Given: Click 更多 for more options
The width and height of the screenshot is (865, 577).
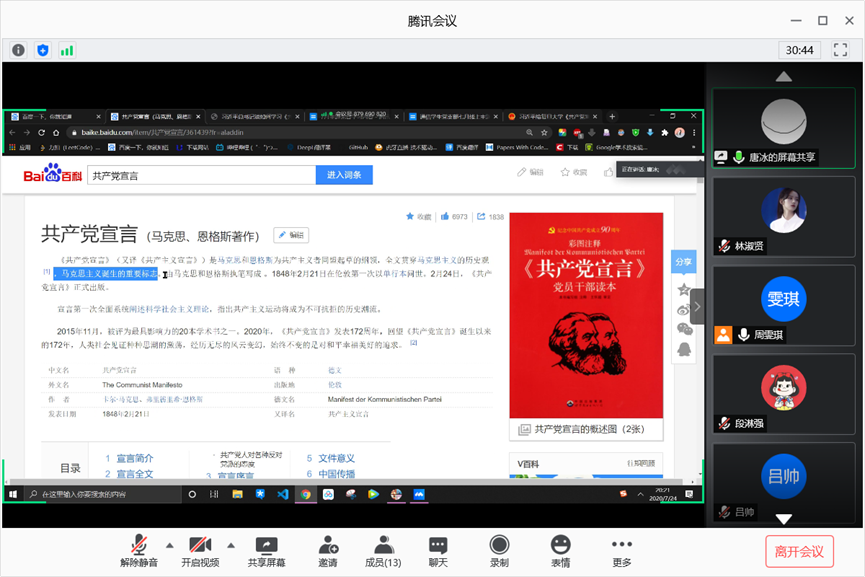Looking at the screenshot, I should tap(621, 550).
